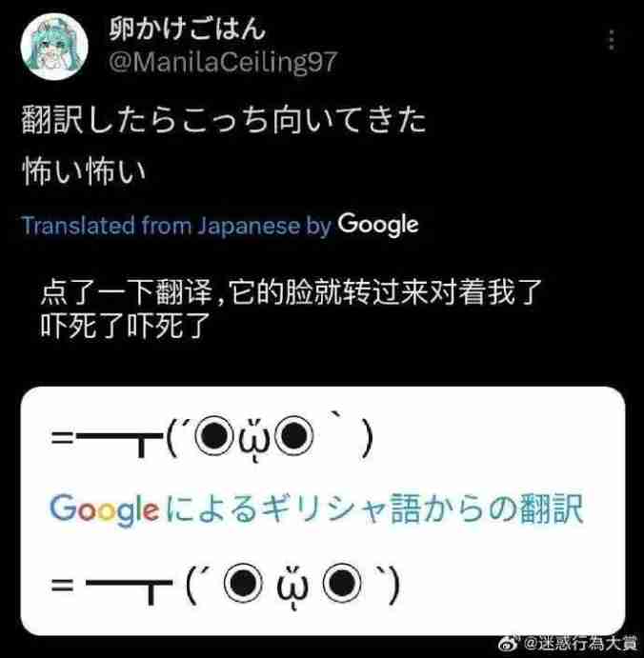Click the colorful Google logo in the image
The height and width of the screenshot is (658, 644).
105,509
